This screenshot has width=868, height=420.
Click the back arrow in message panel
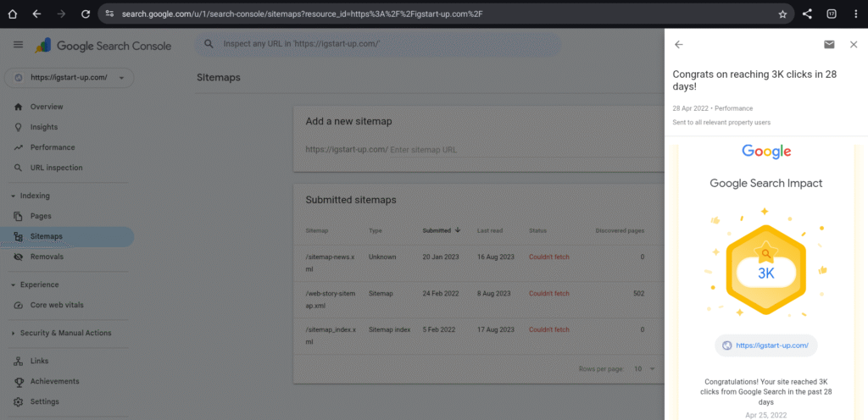[678, 45]
